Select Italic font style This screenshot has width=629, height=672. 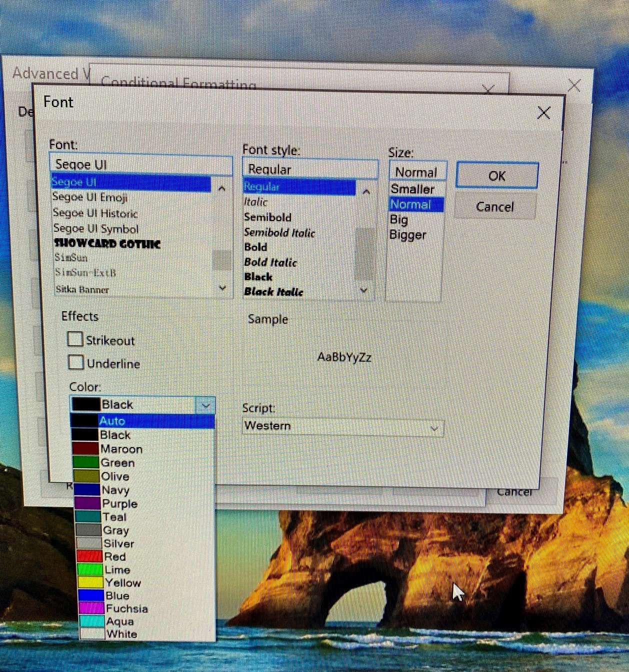point(255,202)
